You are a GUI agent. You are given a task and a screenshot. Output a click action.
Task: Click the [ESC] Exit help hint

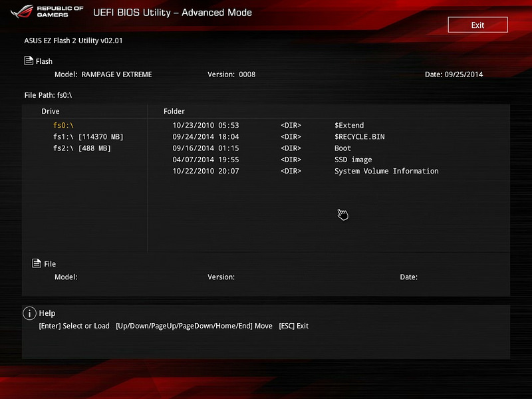pyautogui.click(x=293, y=326)
